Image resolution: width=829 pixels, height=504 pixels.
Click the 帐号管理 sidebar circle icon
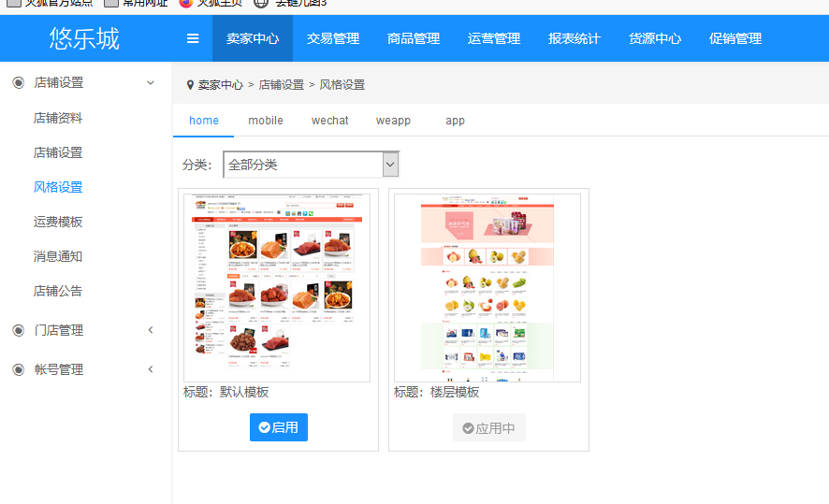point(18,369)
